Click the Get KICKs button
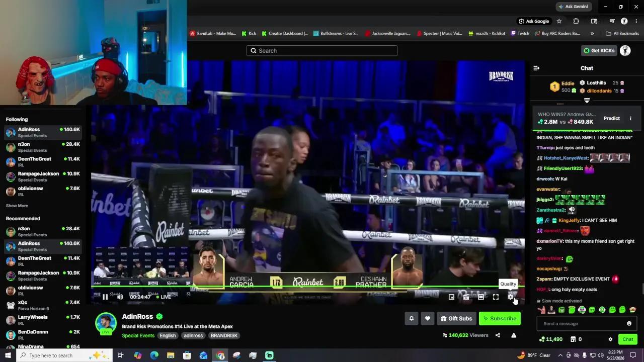644x362 pixels. point(599,50)
